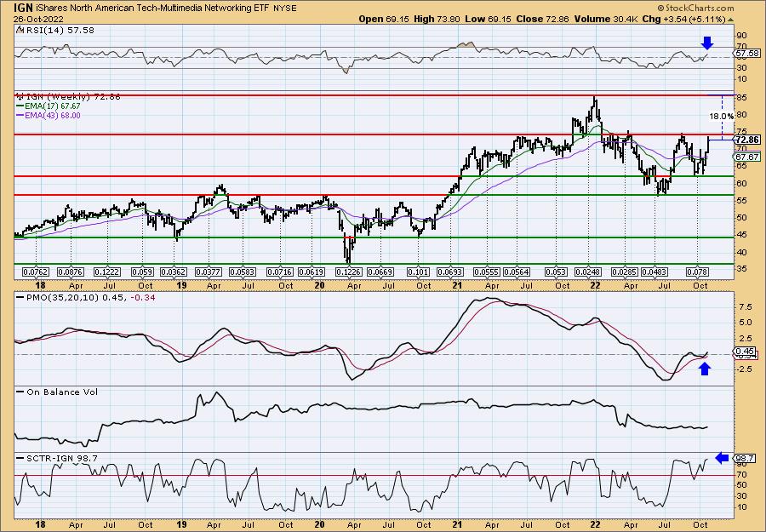
Task: Click the 0.1222 dividend value box
Action: [x=107, y=272]
